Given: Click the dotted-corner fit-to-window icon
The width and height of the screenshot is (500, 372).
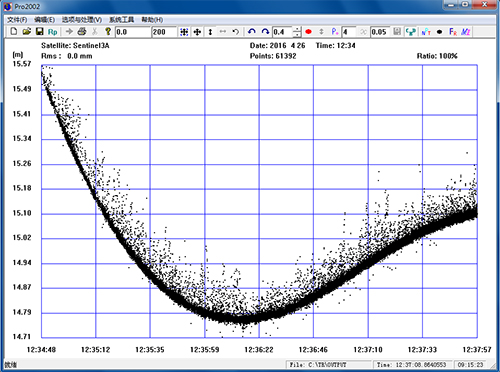Looking at the screenshot, I should coord(184,32).
